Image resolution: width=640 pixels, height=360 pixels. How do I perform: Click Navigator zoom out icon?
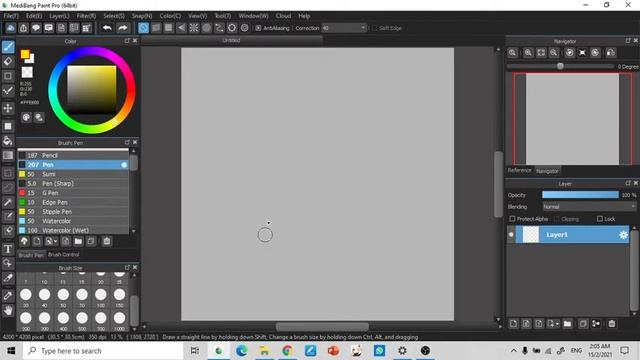coord(554,53)
